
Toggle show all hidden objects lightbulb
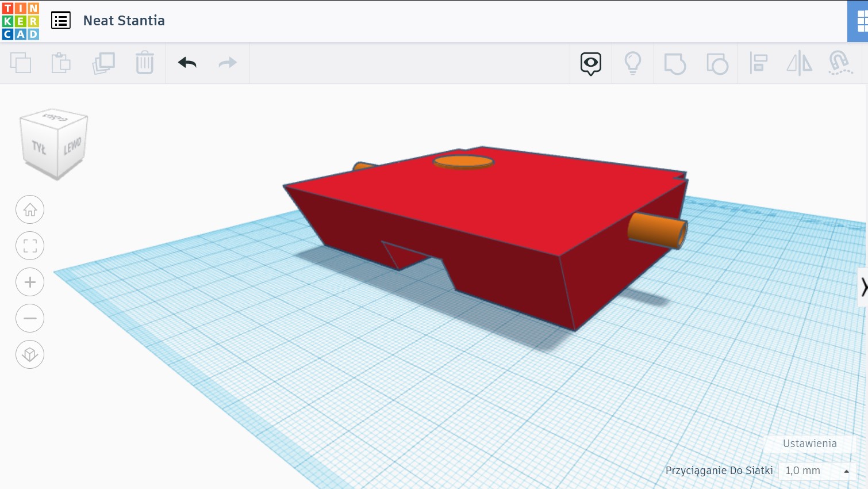(x=633, y=63)
